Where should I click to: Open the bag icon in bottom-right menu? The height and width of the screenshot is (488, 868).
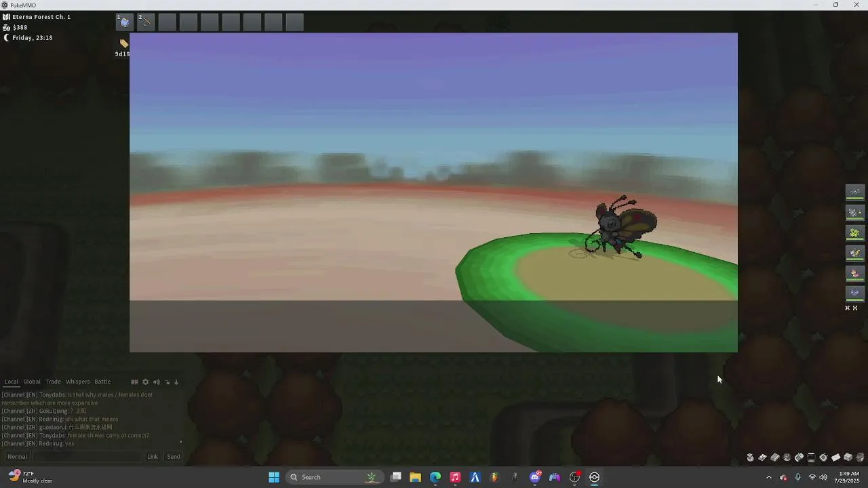(x=751, y=457)
